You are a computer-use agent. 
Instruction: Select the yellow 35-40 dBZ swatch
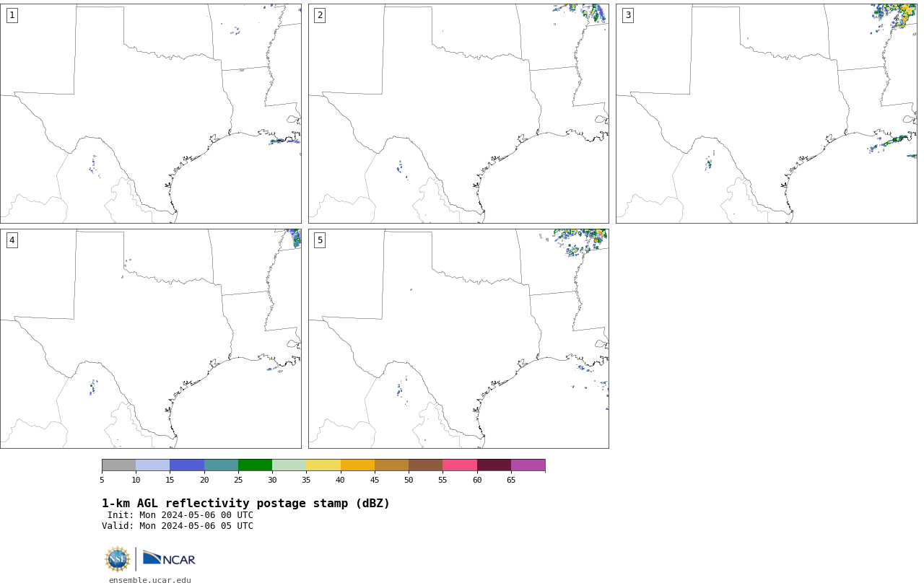[323, 465]
